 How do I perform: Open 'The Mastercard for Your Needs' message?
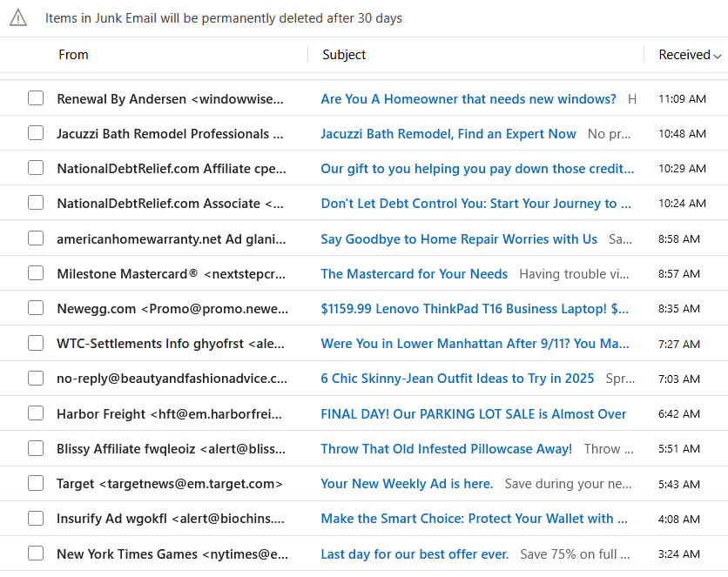pos(415,273)
